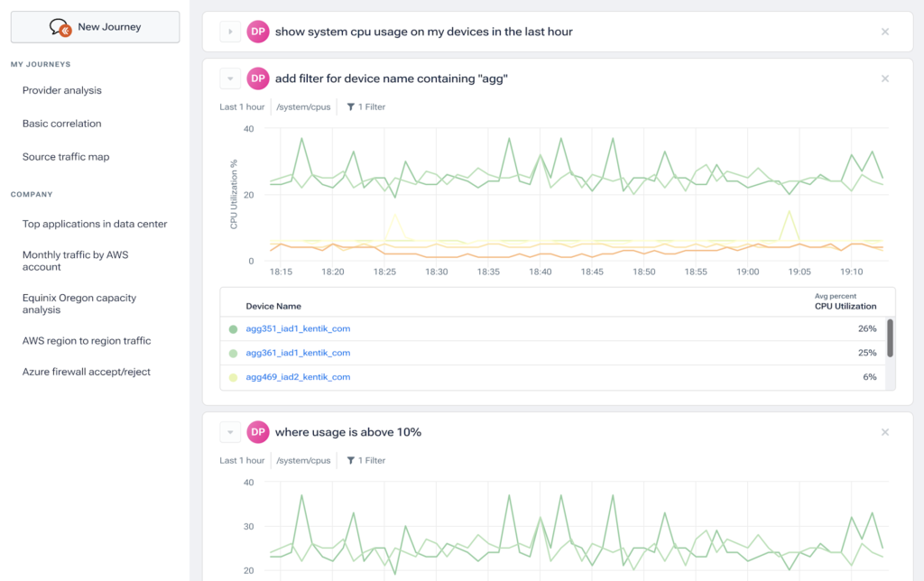Click DP avatar on 'add filter' query
924x581 pixels.
pos(258,78)
